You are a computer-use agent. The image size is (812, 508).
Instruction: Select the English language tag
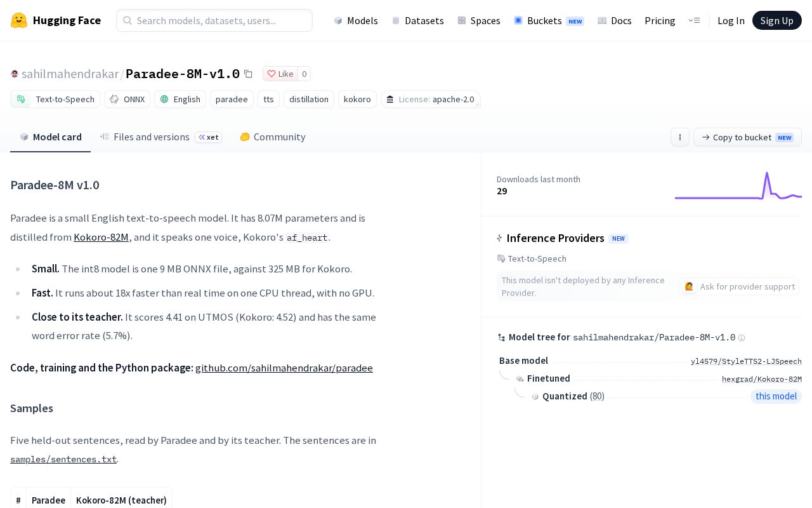click(x=180, y=99)
